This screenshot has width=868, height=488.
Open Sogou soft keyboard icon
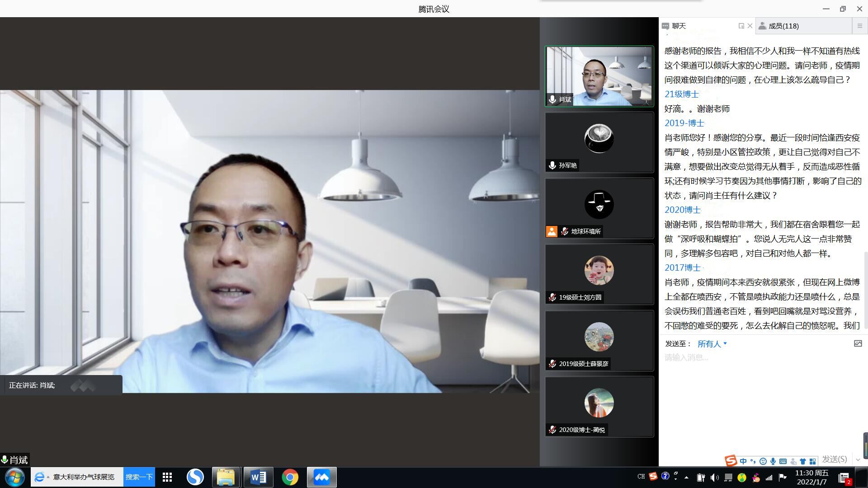tap(783, 461)
